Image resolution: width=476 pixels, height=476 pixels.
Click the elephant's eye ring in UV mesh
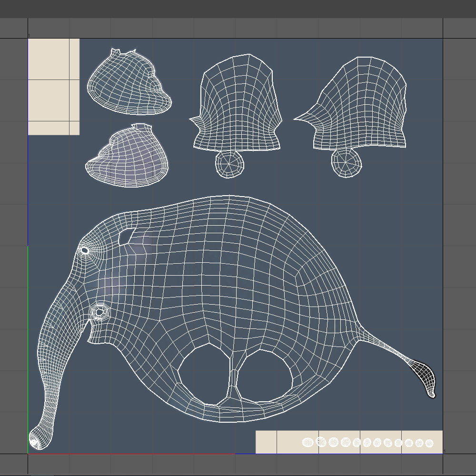[x=85, y=250]
